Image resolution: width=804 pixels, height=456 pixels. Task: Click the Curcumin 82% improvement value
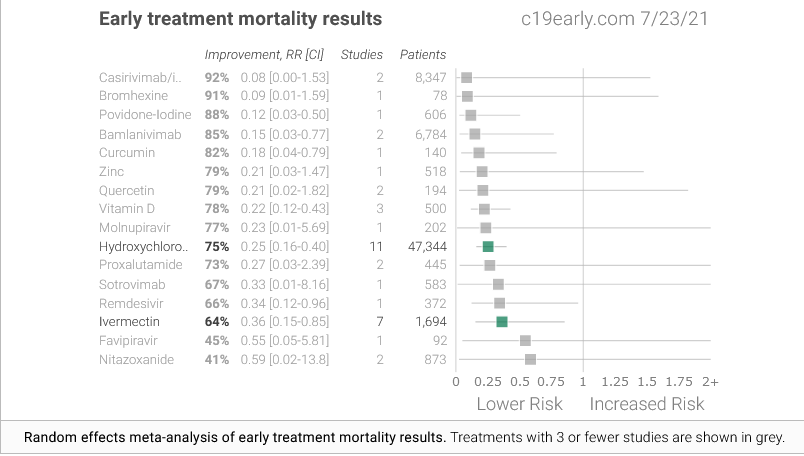coord(217,152)
